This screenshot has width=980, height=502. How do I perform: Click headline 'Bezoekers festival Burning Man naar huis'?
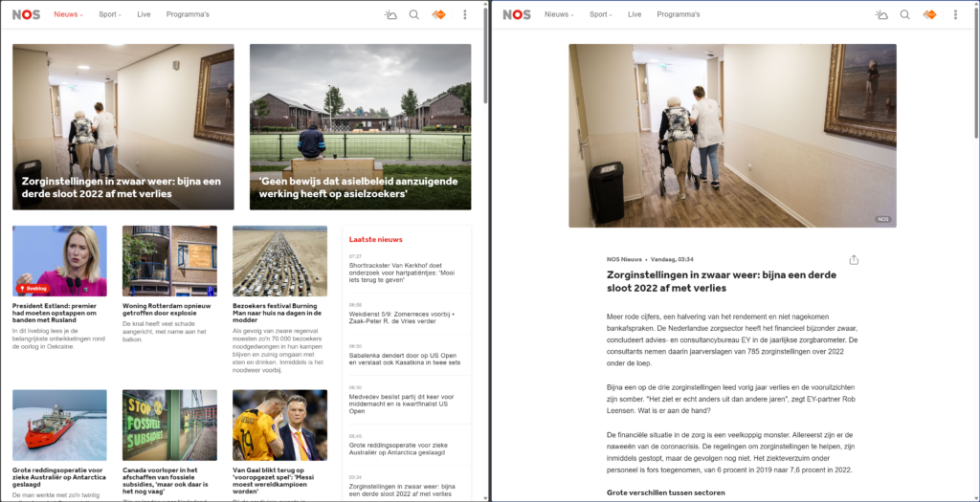[277, 313]
